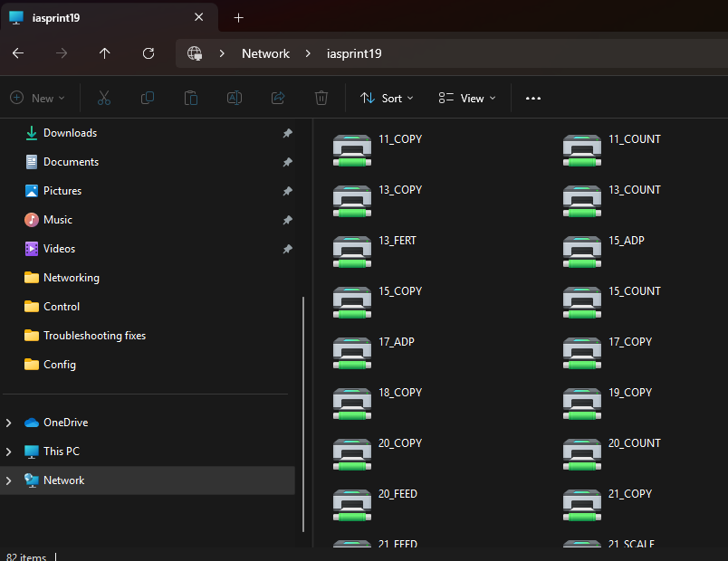Select the 13_COUNT printer icon

tap(581, 201)
